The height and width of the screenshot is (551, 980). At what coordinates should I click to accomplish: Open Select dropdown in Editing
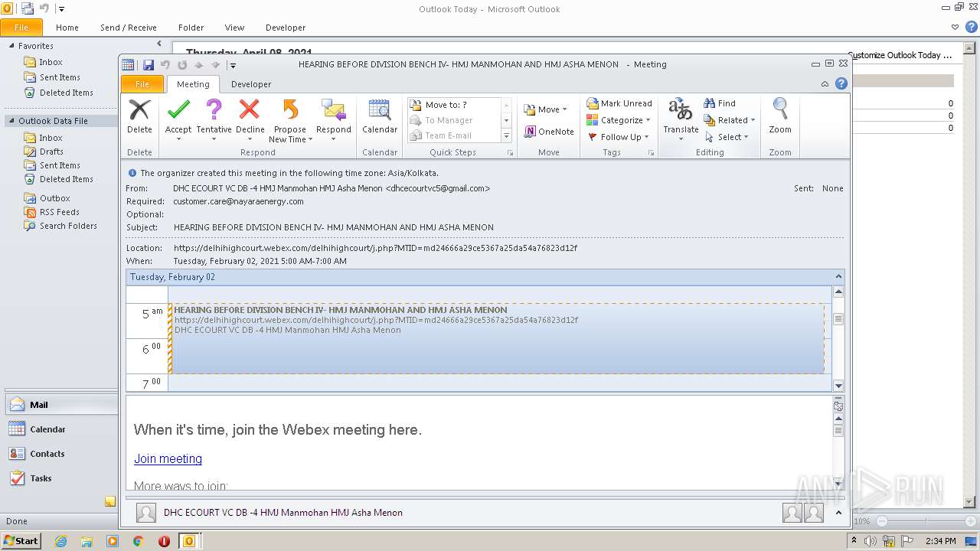726,137
